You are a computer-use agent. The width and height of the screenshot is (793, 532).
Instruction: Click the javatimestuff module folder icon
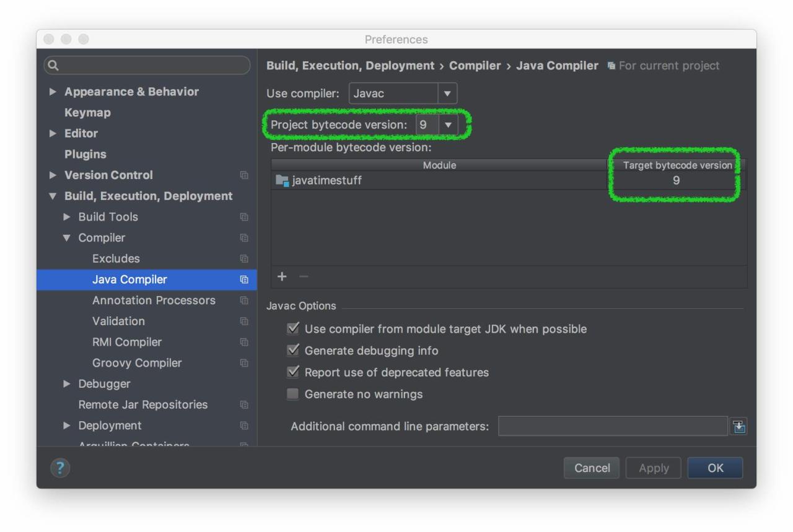tap(282, 181)
